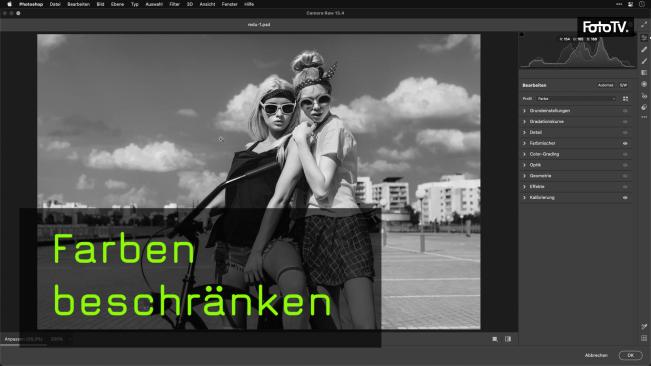Screen dimensions: 651x366
Task: Expand the Grundeinstellungen section
Action: pos(524,111)
